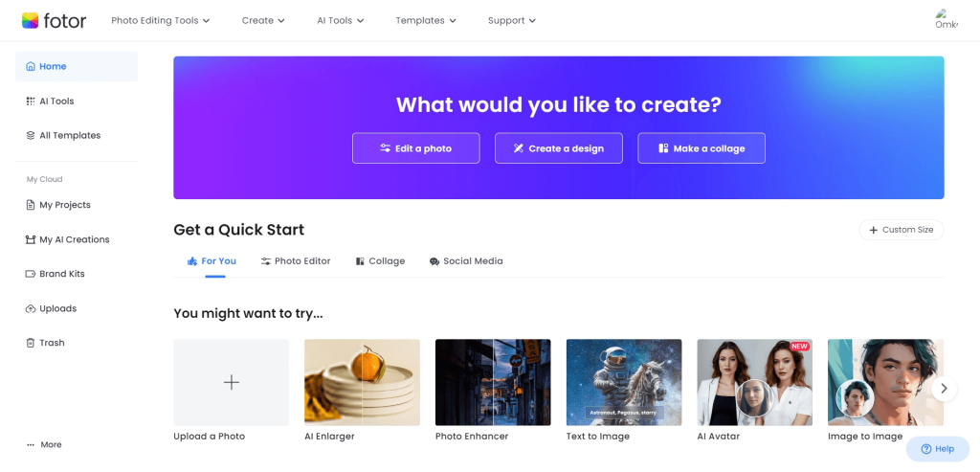
Task: Open the Trash bin icon
Action: [31, 343]
